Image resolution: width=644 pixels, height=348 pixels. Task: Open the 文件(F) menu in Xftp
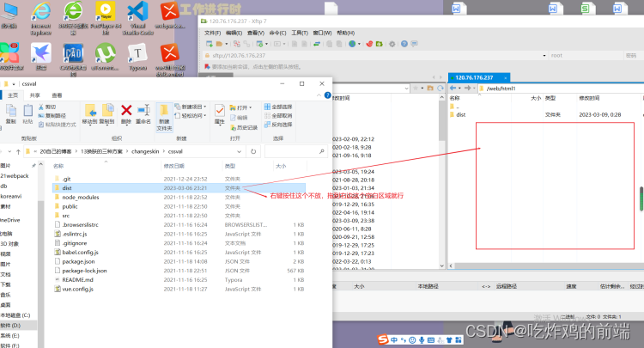[212, 33]
